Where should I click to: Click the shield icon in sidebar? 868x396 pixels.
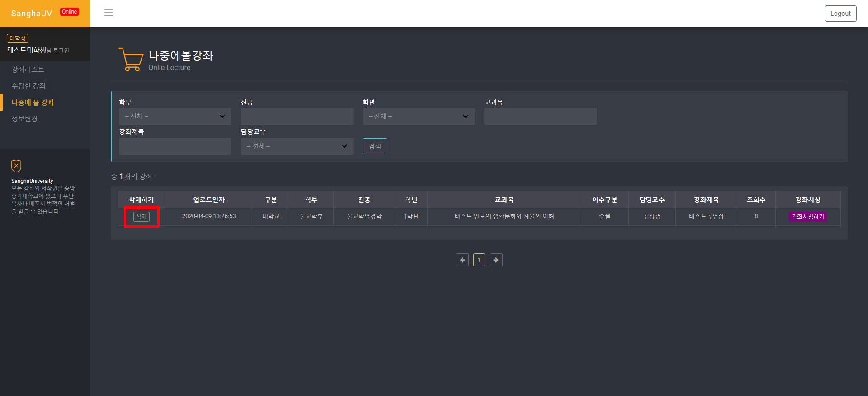[16, 166]
